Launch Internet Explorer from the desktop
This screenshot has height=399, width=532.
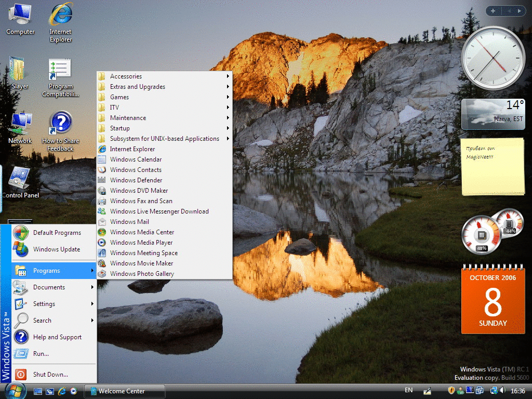point(60,22)
